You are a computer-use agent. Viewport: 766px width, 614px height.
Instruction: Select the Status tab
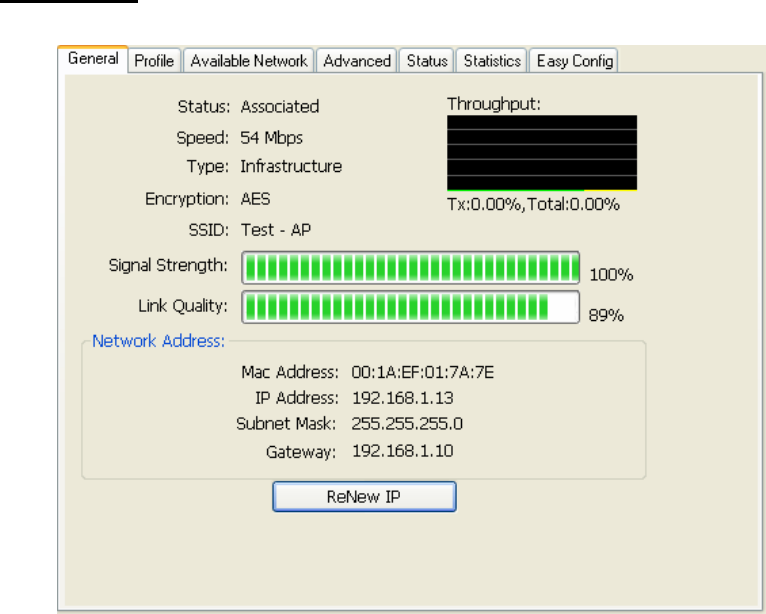tap(427, 61)
